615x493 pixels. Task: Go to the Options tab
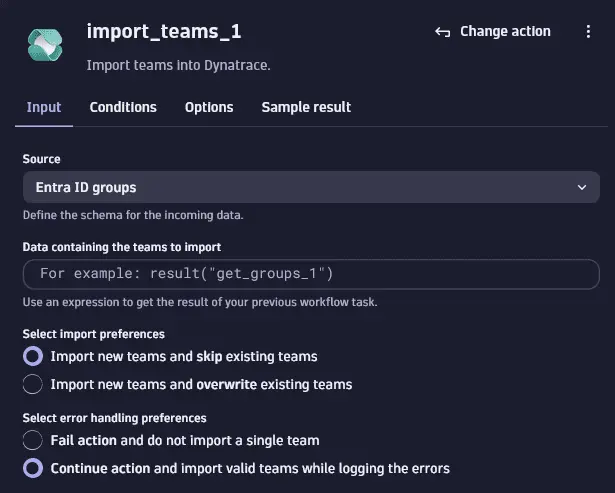click(x=209, y=107)
